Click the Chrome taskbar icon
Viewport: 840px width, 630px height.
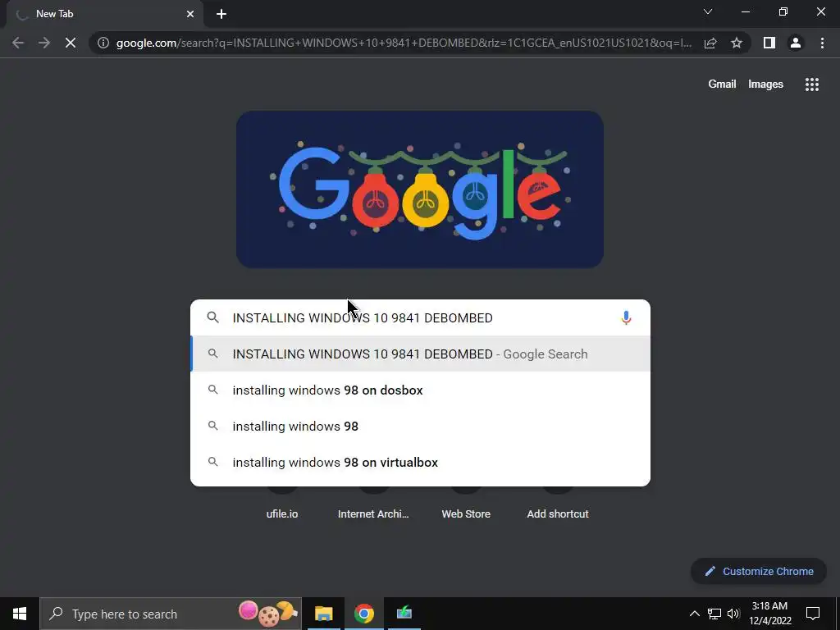tap(363, 614)
